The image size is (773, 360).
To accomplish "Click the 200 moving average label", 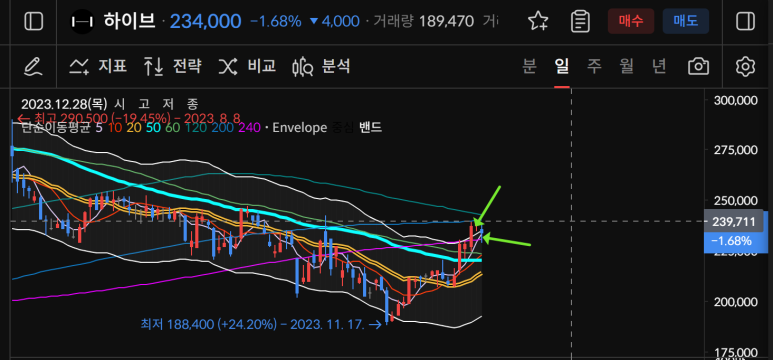I will (223, 128).
